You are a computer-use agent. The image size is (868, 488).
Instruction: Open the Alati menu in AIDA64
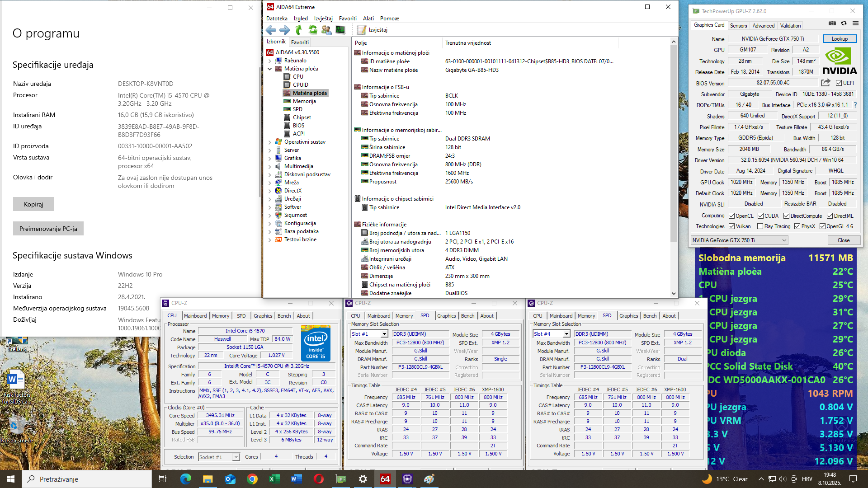coord(368,19)
